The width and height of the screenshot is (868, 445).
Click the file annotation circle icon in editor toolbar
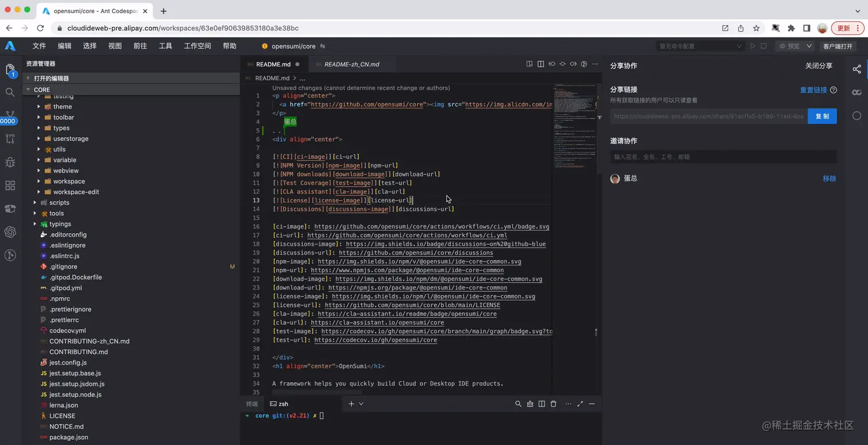[x=584, y=64]
